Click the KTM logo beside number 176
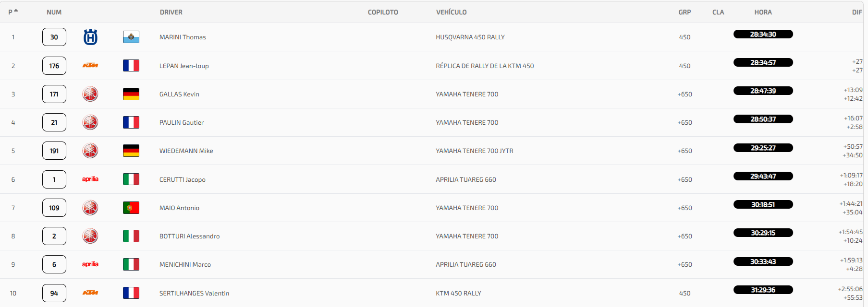The height and width of the screenshot is (307, 868). [x=90, y=66]
